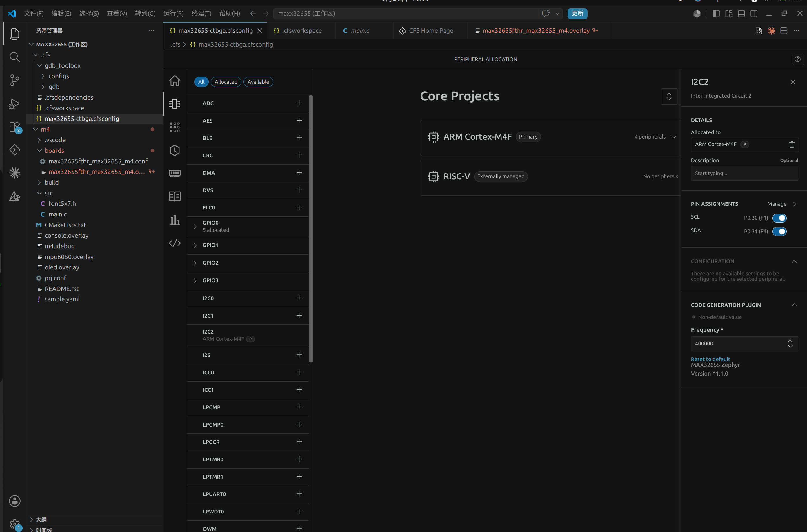Open the Explorer view in activity bar

pos(14,34)
